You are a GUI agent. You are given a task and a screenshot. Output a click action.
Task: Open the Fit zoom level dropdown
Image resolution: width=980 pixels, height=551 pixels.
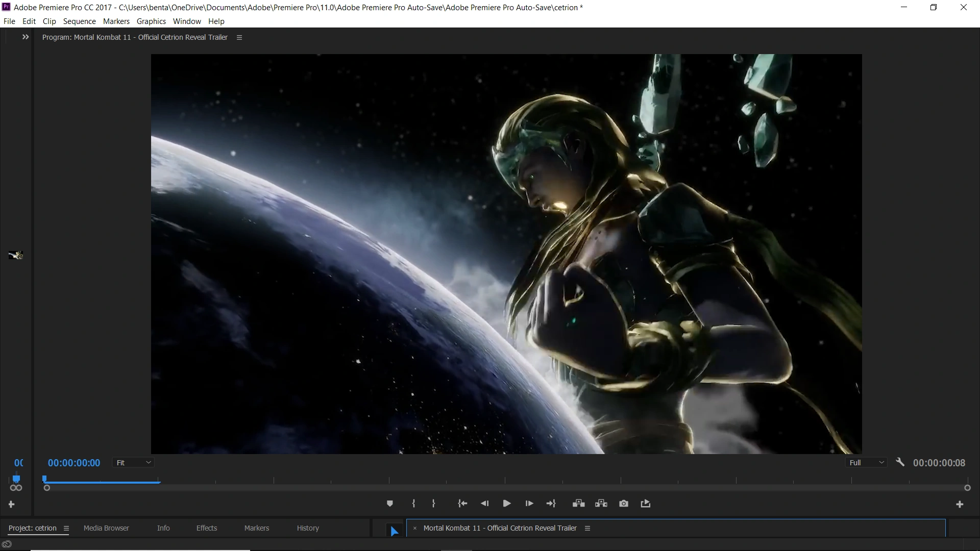pos(134,463)
